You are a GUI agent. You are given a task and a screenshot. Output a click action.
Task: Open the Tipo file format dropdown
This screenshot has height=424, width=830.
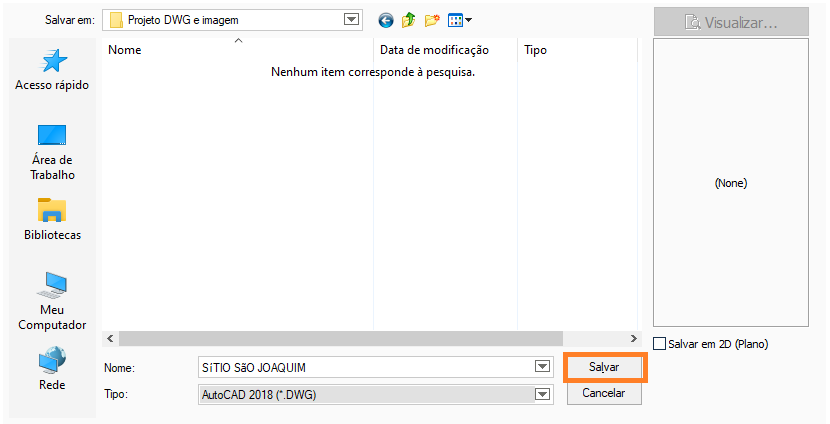[x=542, y=394]
